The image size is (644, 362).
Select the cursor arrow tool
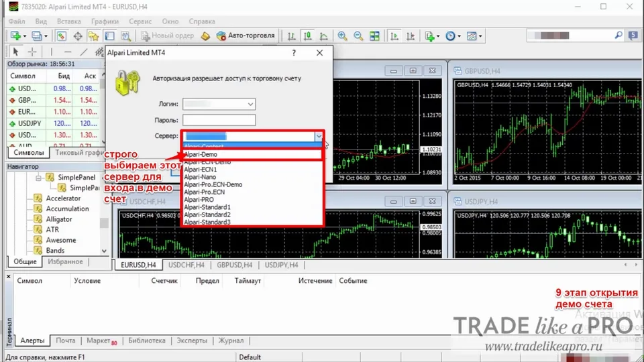[x=15, y=52]
